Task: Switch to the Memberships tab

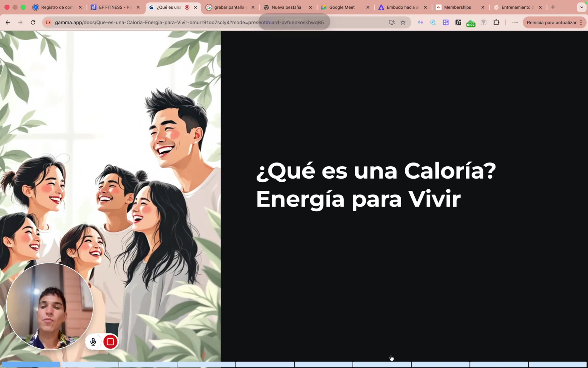Action: coord(457,7)
